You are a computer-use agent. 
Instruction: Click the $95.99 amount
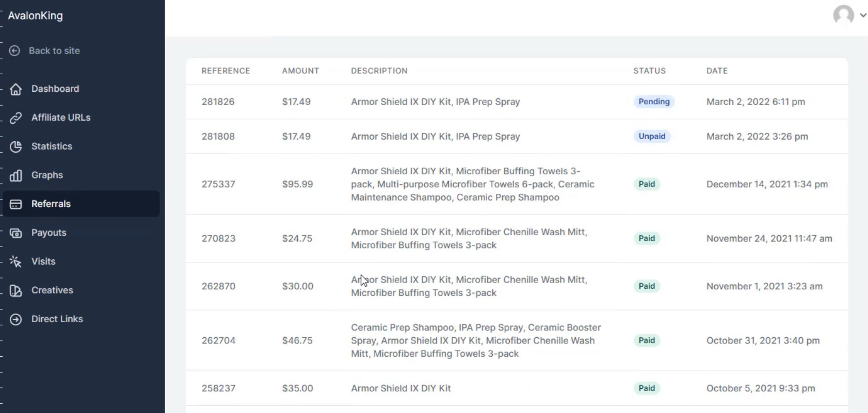(297, 184)
